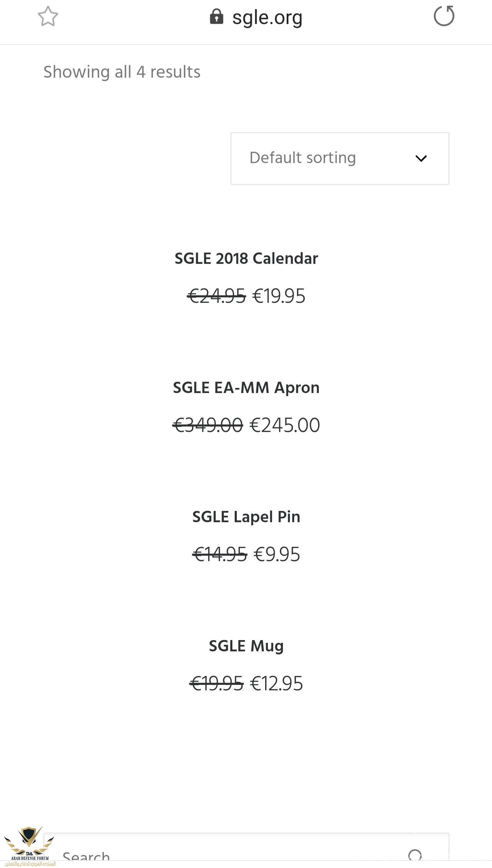Tap the bookmark star icon
The height and width of the screenshot is (868, 492).
(x=48, y=16)
